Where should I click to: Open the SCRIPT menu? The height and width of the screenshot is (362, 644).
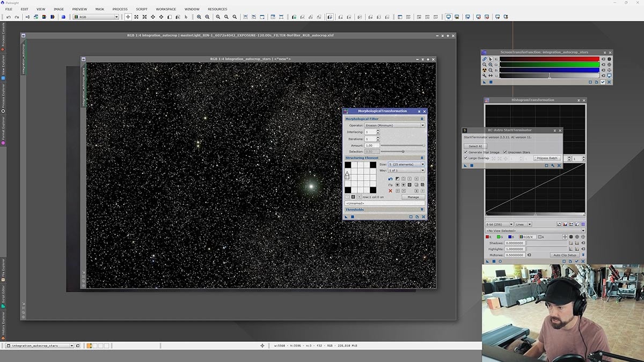[142, 9]
